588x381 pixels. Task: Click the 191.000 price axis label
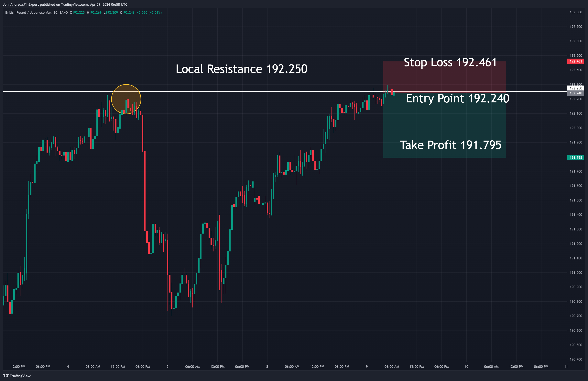click(x=576, y=272)
